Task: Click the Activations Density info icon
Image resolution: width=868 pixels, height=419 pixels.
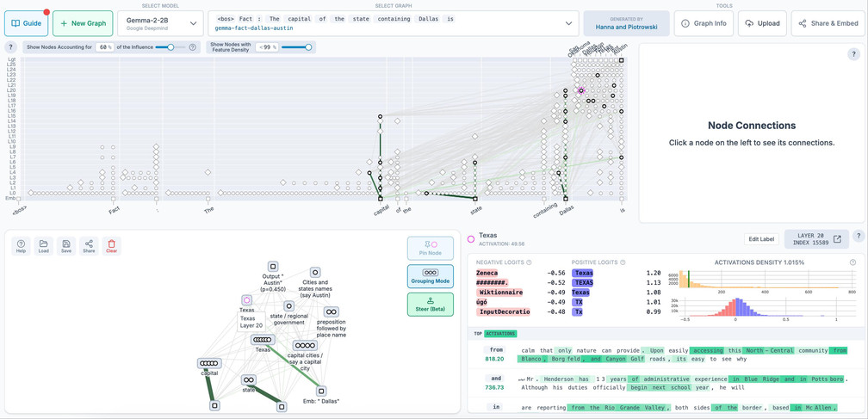Action: [852, 262]
